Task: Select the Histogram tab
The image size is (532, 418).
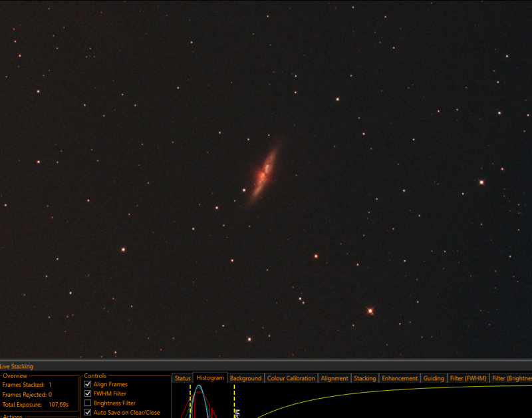Action: click(210, 377)
